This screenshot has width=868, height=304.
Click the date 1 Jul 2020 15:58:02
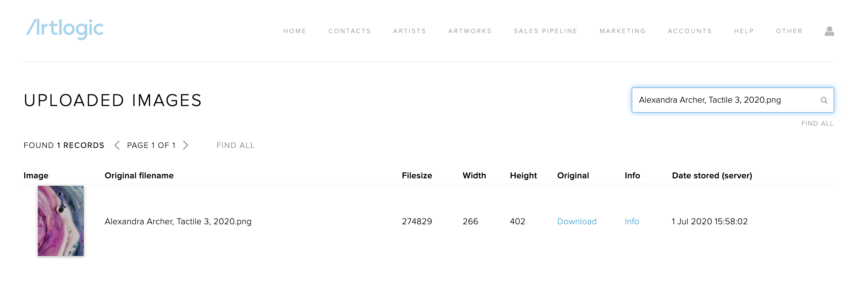[x=710, y=222]
